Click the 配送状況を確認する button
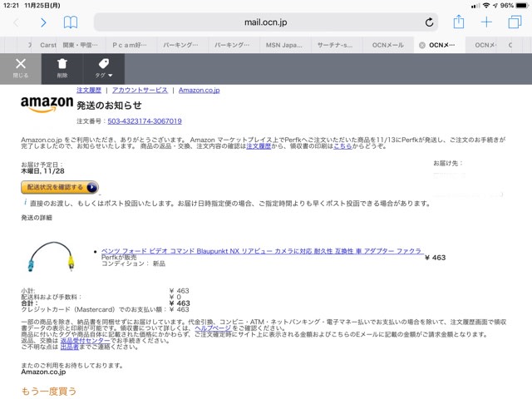Image resolution: width=532 pixels, height=399 pixels. (60, 187)
